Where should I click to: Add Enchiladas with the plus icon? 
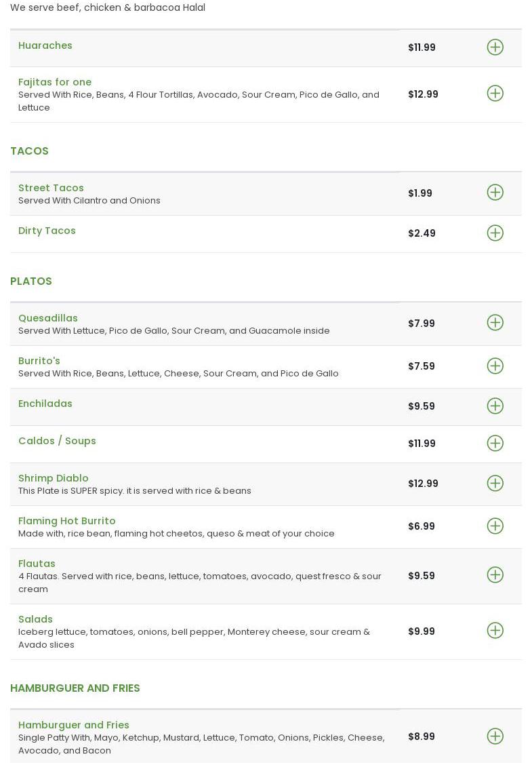pos(495,406)
